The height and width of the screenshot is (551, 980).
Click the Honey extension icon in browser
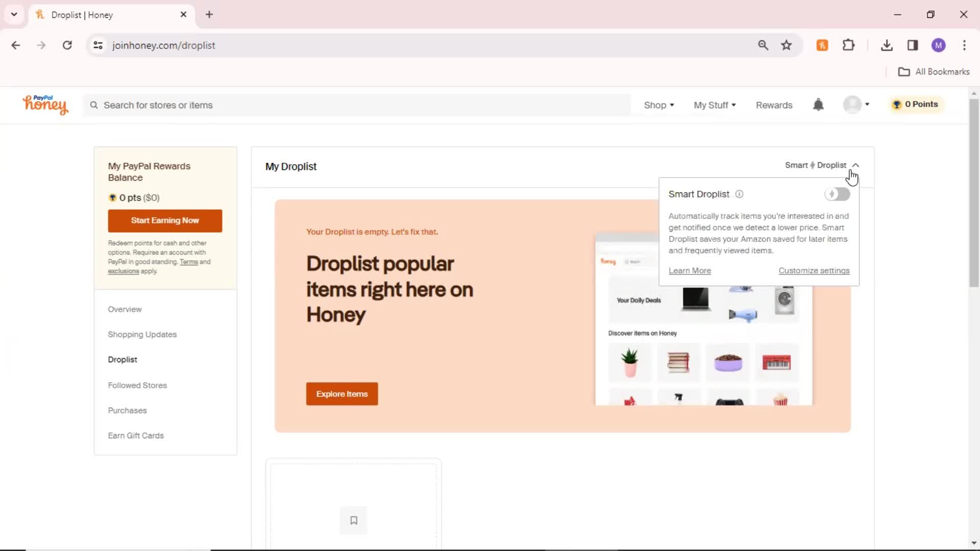(x=822, y=45)
